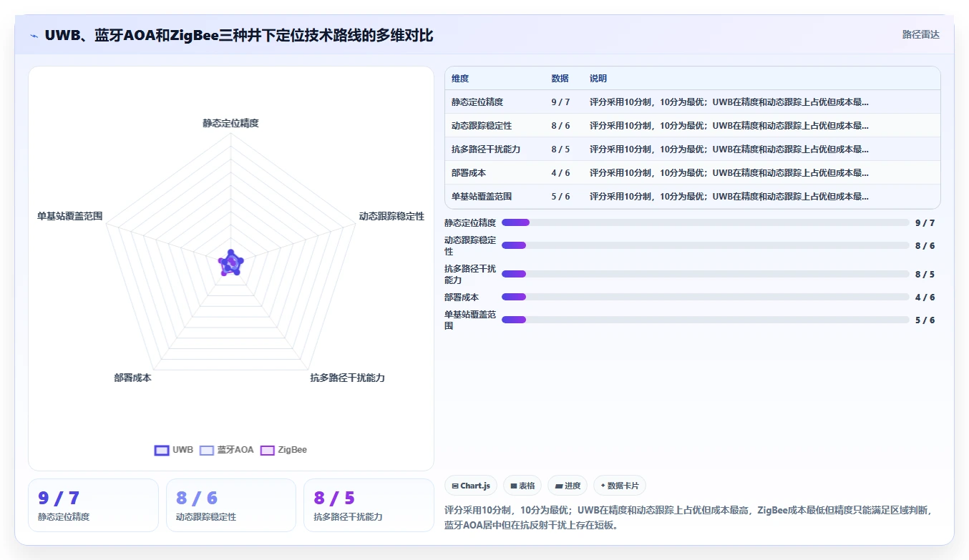Select the 表格 tag chip
The height and width of the screenshot is (560, 969).
(522, 486)
